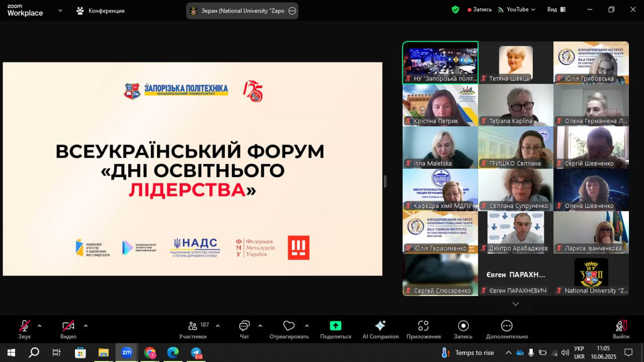
Task: Select Юлія Герасименко video tile
Action: click(x=440, y=232)
